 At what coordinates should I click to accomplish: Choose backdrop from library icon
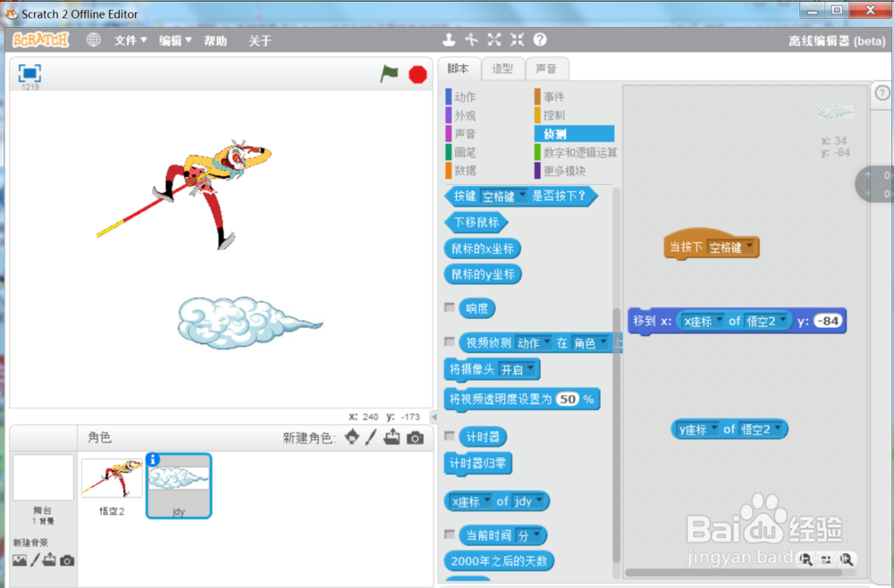tap(20, 560)
